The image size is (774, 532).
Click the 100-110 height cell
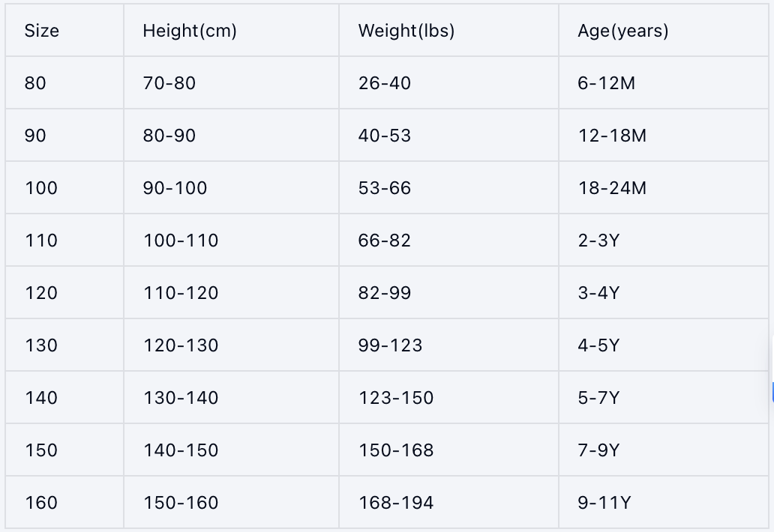tap(181, 241)
